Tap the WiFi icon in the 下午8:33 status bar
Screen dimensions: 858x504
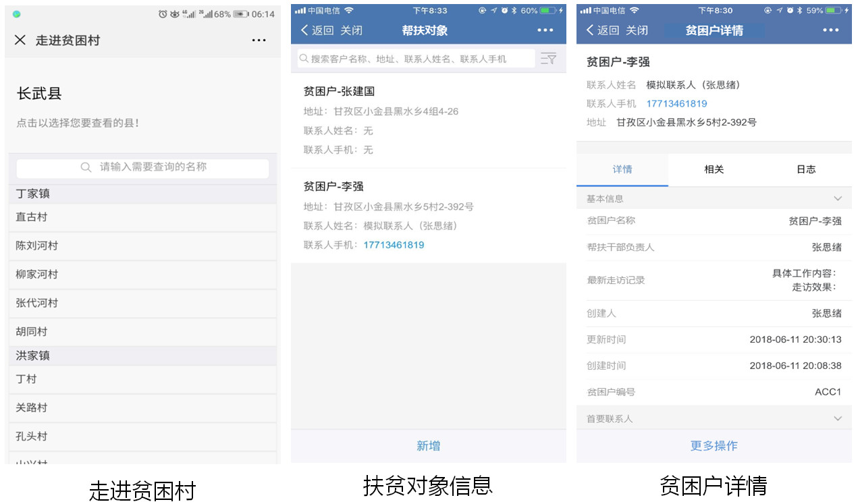[348, 11]
